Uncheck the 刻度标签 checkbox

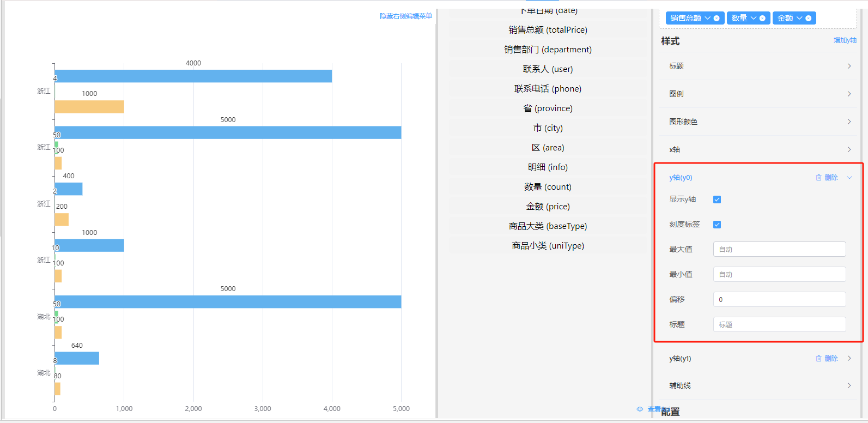[x=717, y=225]
